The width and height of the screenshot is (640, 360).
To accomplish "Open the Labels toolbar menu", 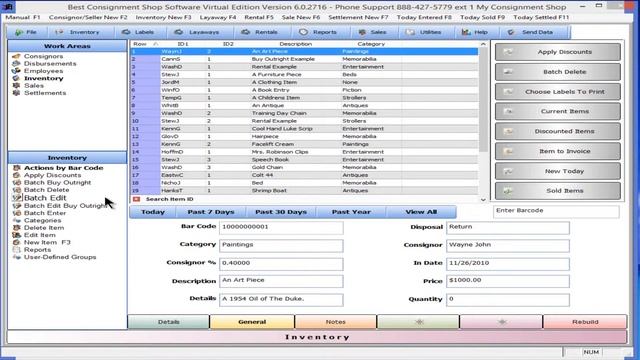I will coord(138,32).
